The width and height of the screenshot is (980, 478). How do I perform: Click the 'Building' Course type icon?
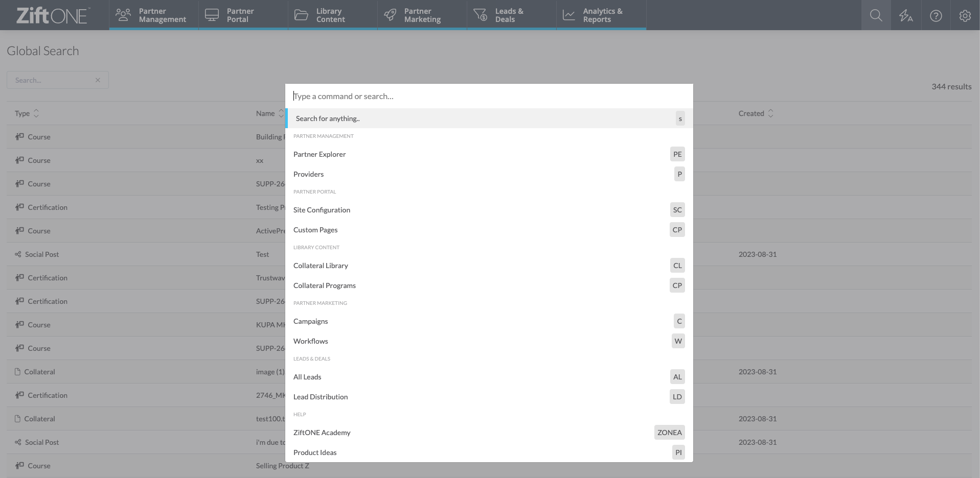coord(19,137)
